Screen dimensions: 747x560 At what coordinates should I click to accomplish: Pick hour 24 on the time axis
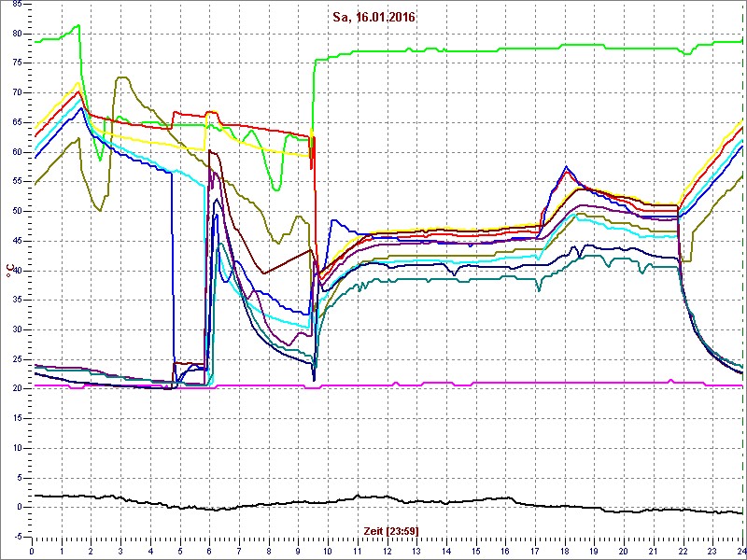click(x=740, y=551)
